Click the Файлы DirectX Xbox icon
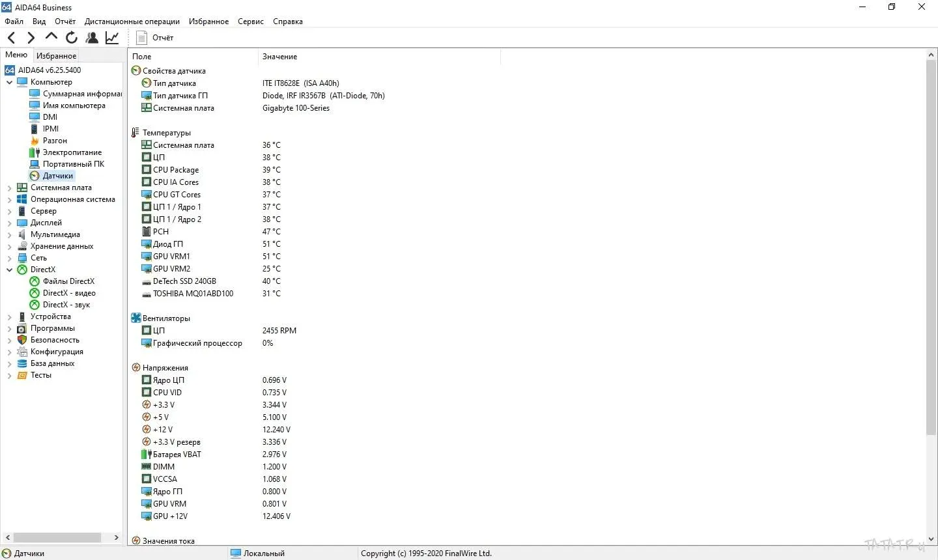938x560 pixels. (x=35, y=281)
